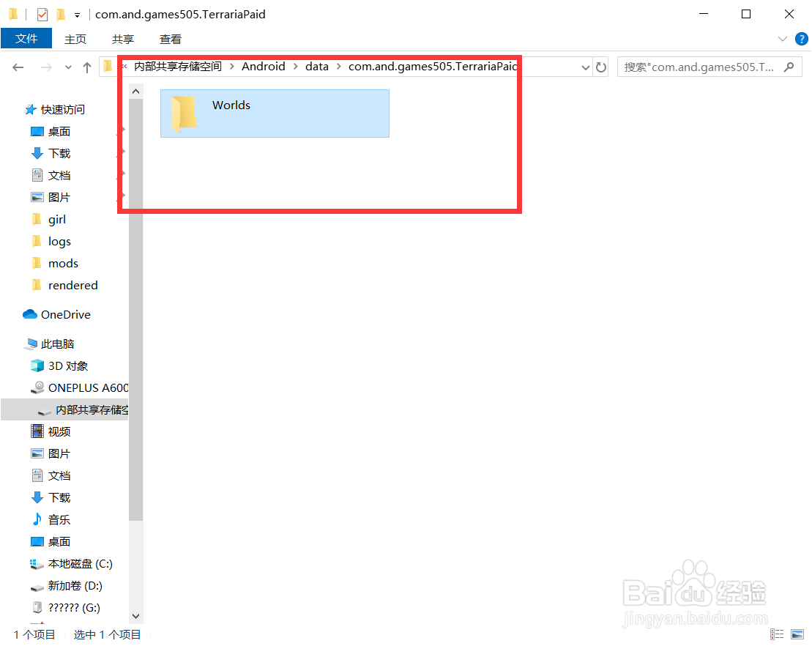Expand the chevron after 内部共享存储空间 breadcrumb
This screenshot has width=812, height=646.
[231, 67]
